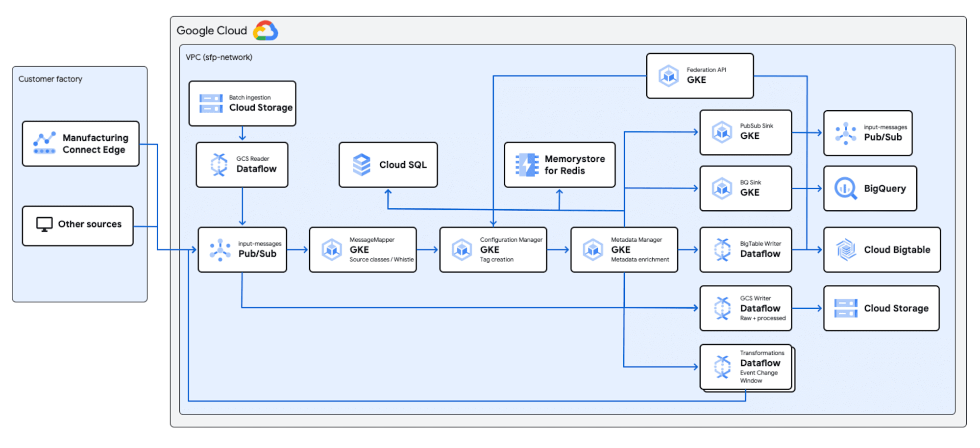Select the 'GCS Reader' caption
The height and width of the screenshot is (448, 980).
[253, 159]
